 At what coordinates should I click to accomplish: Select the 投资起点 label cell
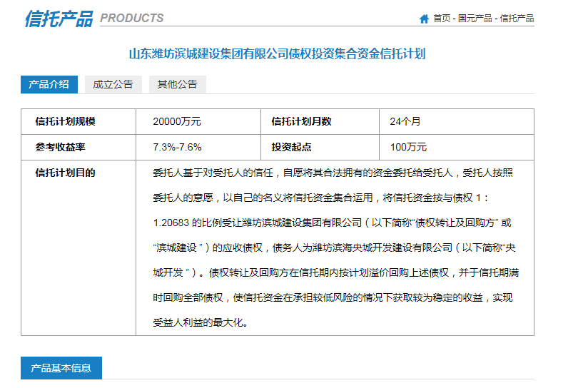(291, 148)
